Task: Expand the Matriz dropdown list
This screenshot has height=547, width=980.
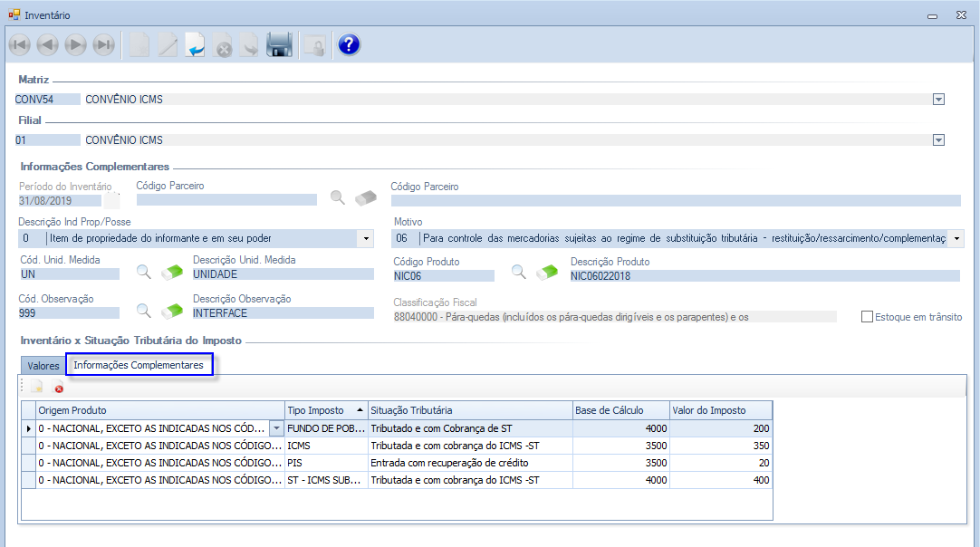Action: click(x=938, y=100)
